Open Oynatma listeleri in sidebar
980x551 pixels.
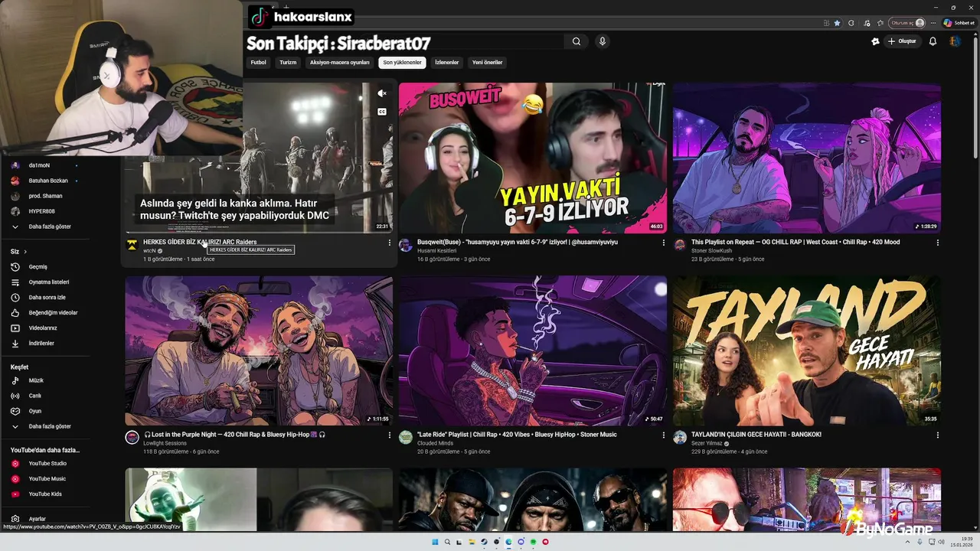pyautogui.click(x=46, y=282)
